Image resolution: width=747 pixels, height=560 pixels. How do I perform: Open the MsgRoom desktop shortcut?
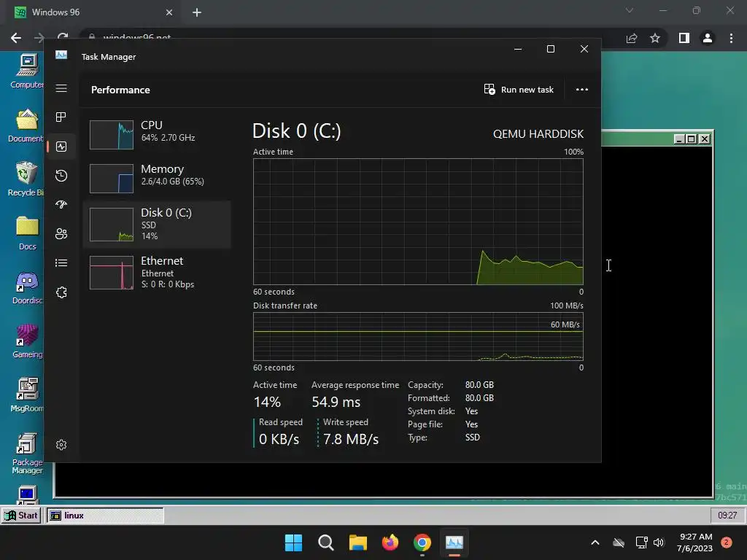(x=27, y=394)
